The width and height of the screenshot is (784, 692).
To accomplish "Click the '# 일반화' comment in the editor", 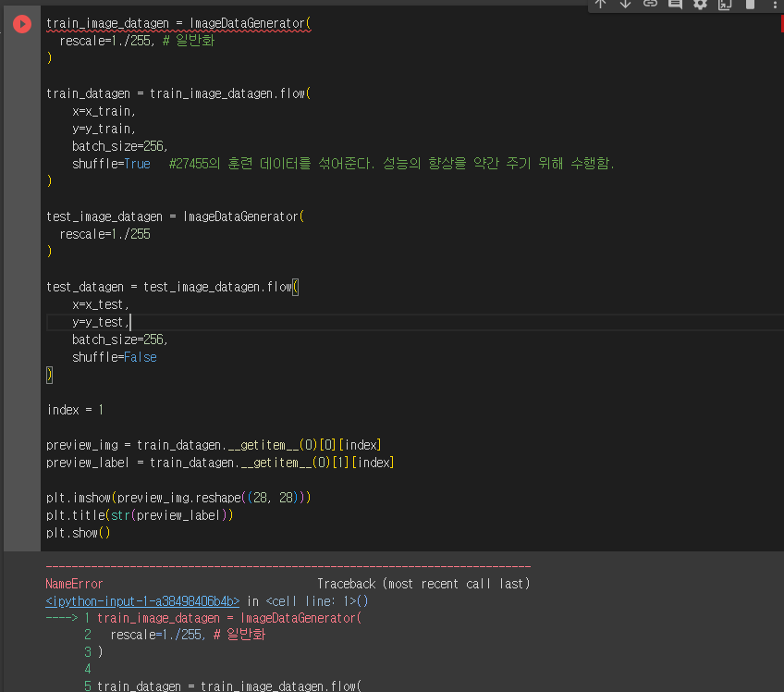I will [x=189, y=41].
